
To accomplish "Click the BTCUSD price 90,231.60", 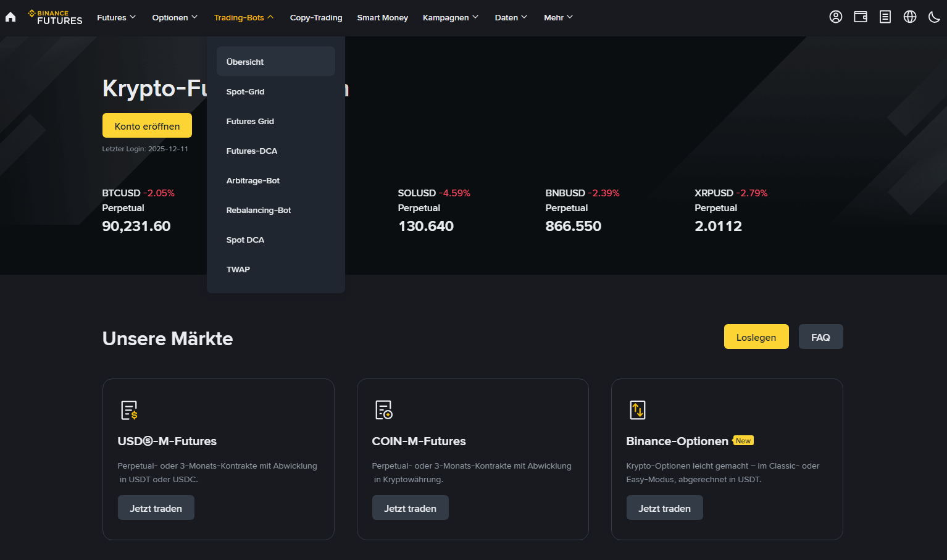I will tap(136, 226).
